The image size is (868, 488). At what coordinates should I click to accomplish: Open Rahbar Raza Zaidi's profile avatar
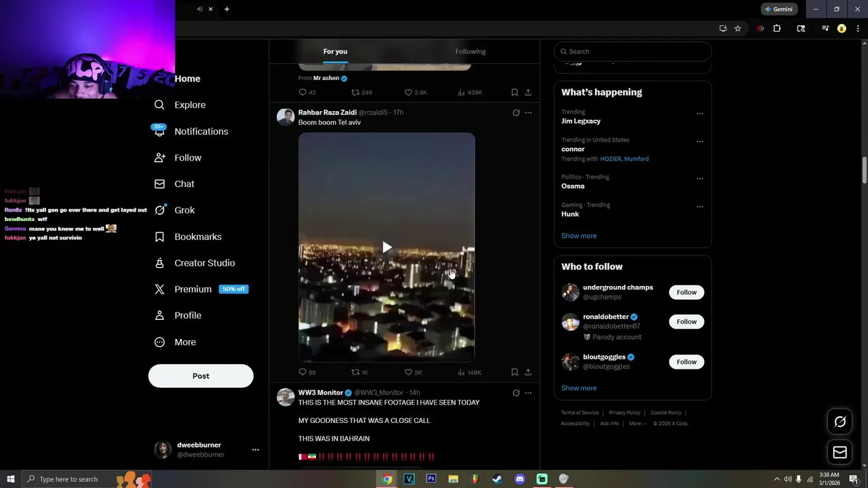285,117
